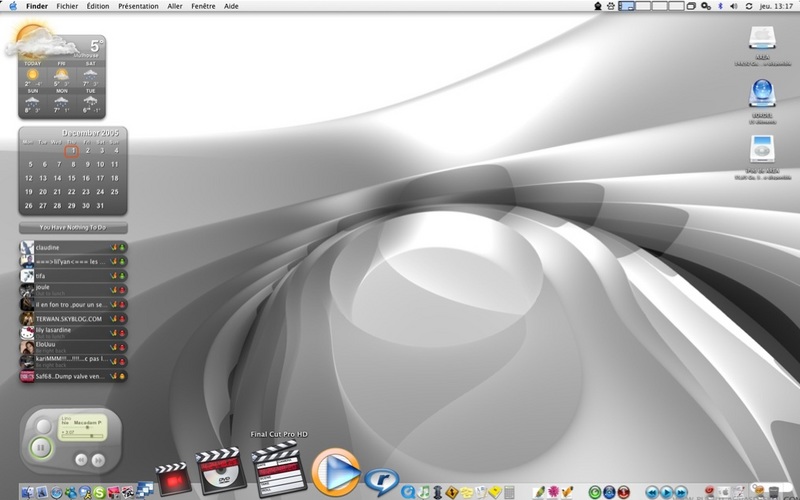Select contact joule in buddy list
This screenshot has height=500, width=800.
[73, 290]
